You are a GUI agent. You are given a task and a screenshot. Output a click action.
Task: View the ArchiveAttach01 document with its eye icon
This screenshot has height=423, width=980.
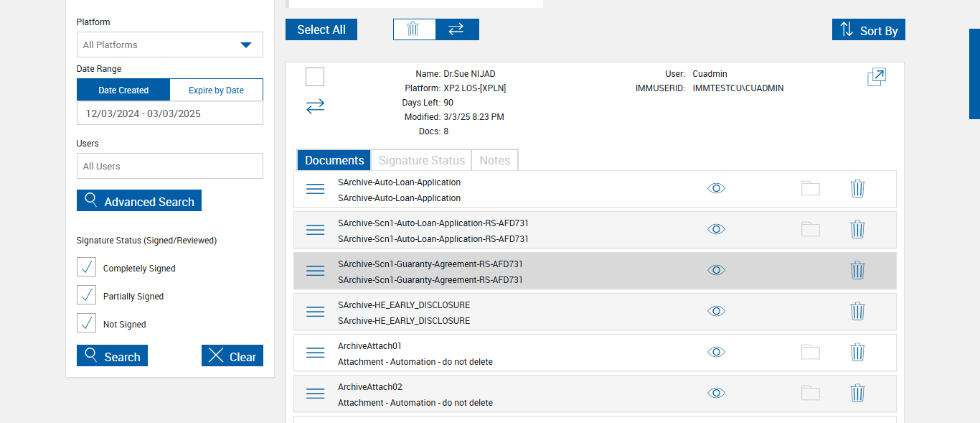(716, 352)
